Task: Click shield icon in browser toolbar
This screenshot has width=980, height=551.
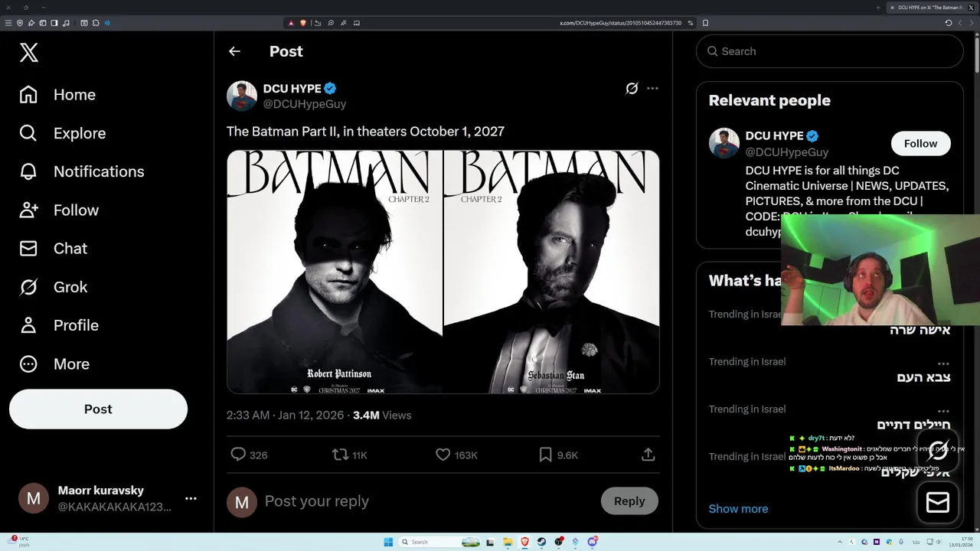Action: coord(20,23)
